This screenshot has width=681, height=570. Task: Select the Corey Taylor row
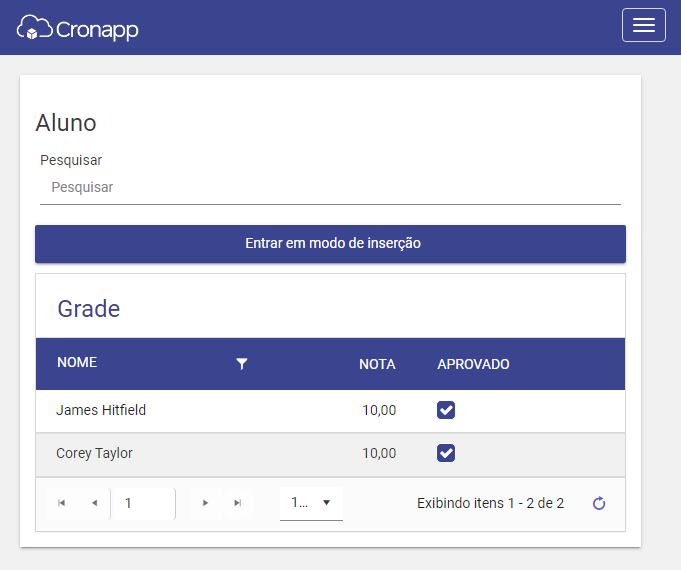331,454
